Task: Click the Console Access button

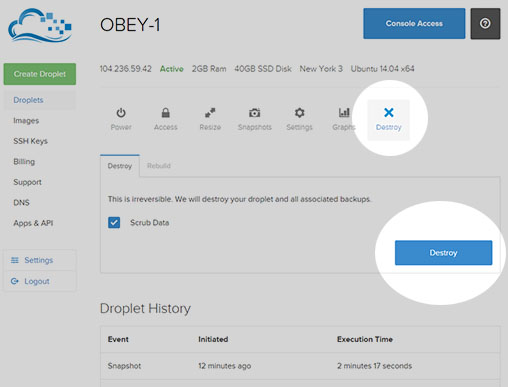Action: click(x=414, y=23)
